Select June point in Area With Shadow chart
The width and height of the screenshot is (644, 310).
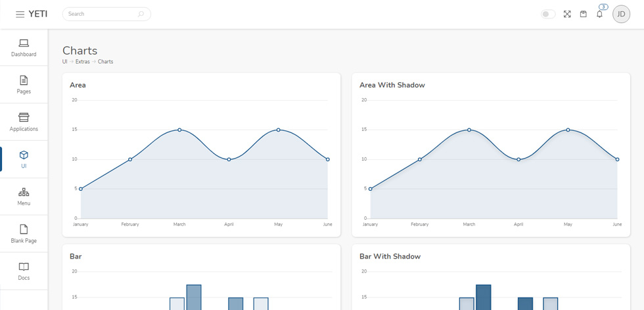click(617, 159)
